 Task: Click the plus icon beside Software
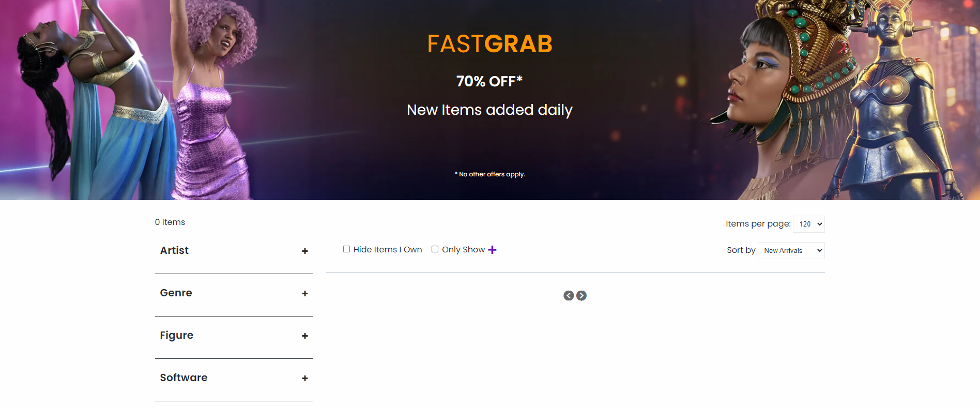click(305, 379)
